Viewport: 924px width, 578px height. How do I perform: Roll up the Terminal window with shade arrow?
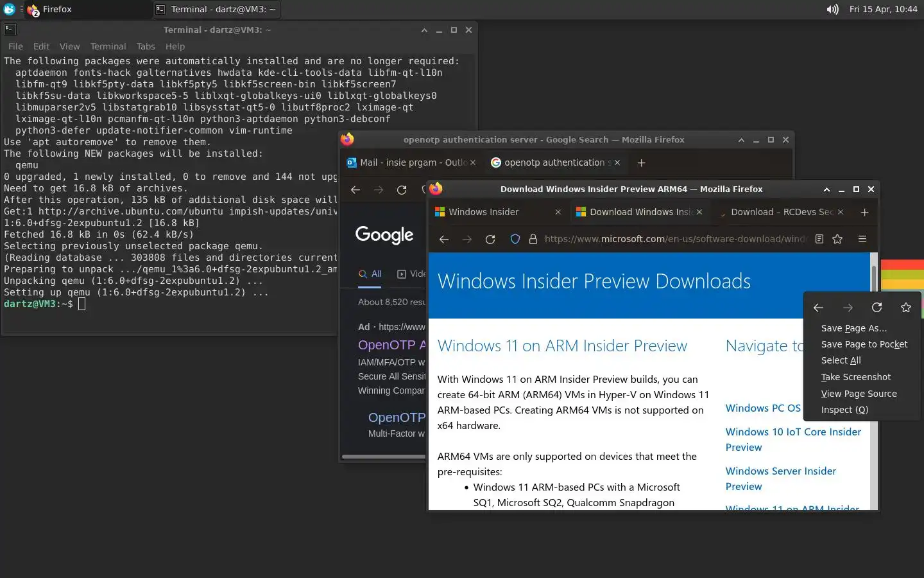pyautogui.click(x=424, y=30)
